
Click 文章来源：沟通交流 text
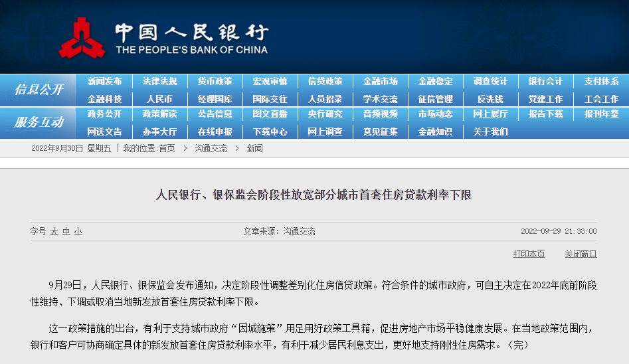click(x=279, y=231)
